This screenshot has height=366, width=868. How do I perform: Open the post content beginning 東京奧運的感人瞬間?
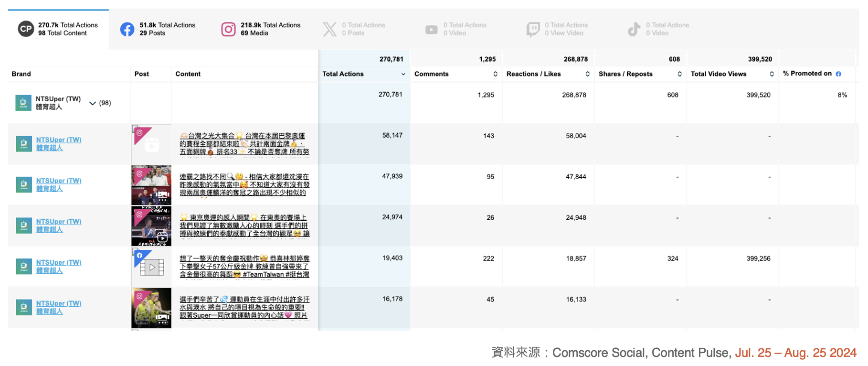[x=244, y=226]
